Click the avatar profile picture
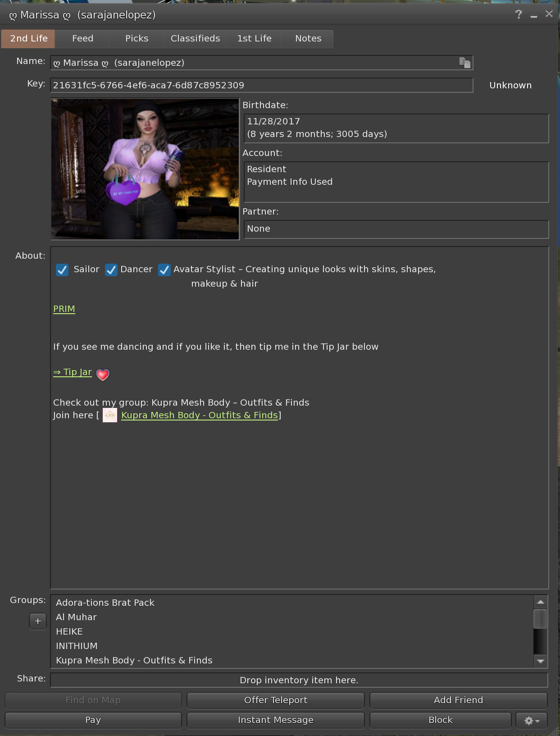 click(x=145, y=169)
